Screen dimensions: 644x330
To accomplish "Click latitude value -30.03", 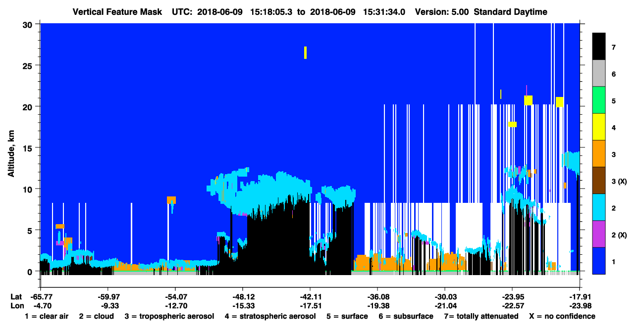I will [444, 296].
